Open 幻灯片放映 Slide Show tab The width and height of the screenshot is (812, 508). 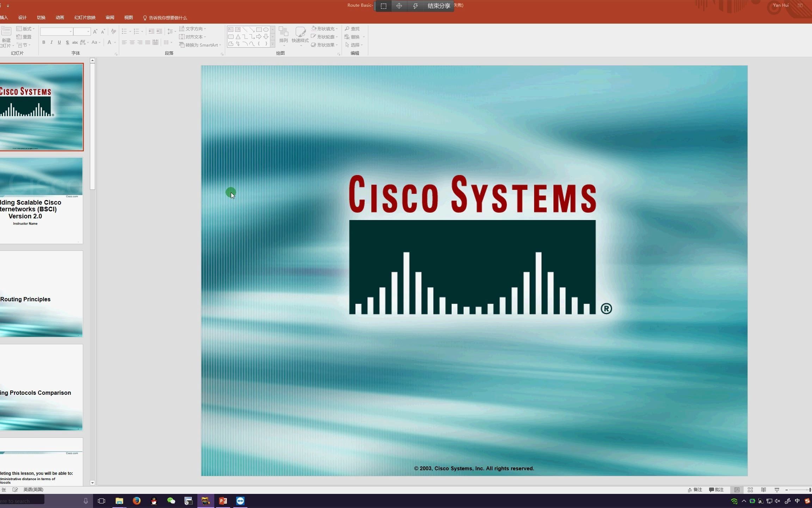[85, 18]
